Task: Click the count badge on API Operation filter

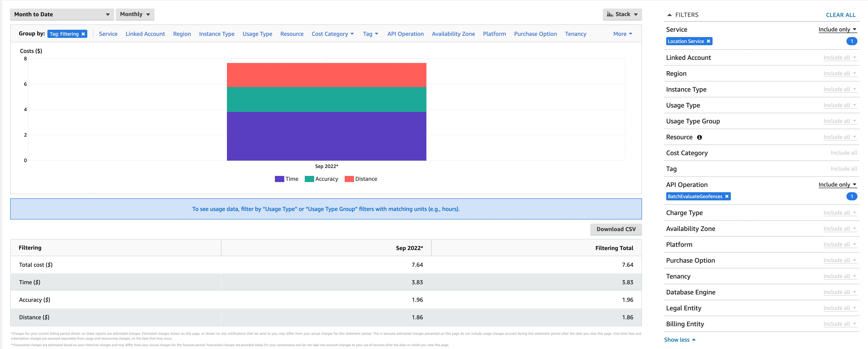Action: [852, 196]
